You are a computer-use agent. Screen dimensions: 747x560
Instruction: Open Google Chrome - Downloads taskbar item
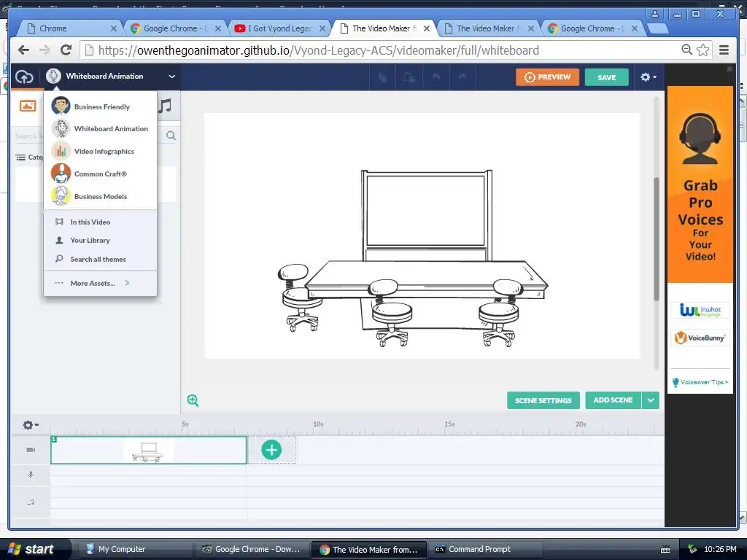(252, 549)
